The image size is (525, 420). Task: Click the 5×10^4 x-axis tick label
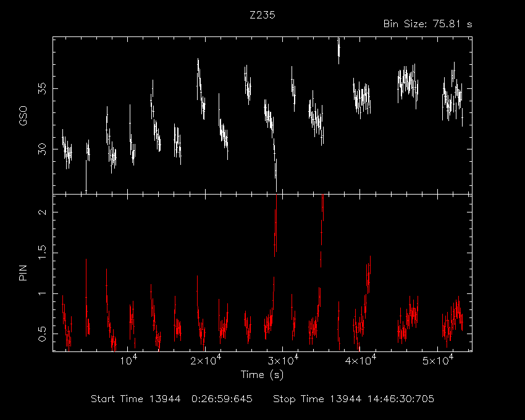click(439, 360)
